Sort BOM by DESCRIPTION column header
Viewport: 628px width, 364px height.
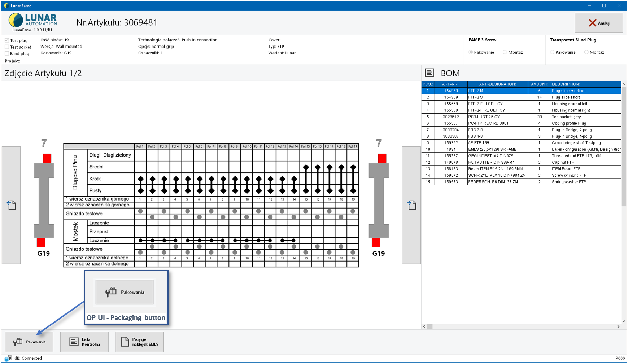click(586, 84)
